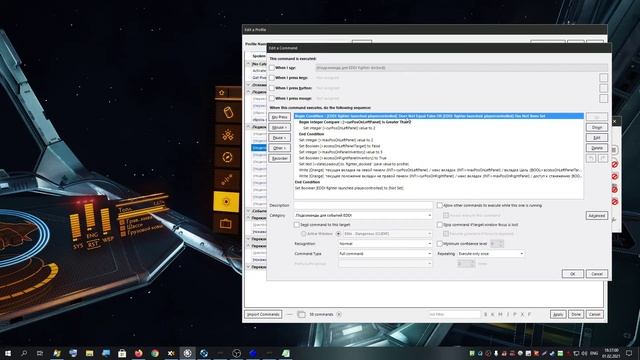Open the 'Pause' action menu button
Viewport: 640px width, 360px height.
coord(280,138)
